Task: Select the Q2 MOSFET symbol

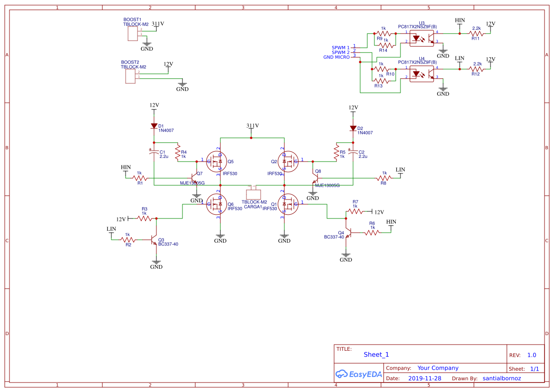Action: pos(288,162)
